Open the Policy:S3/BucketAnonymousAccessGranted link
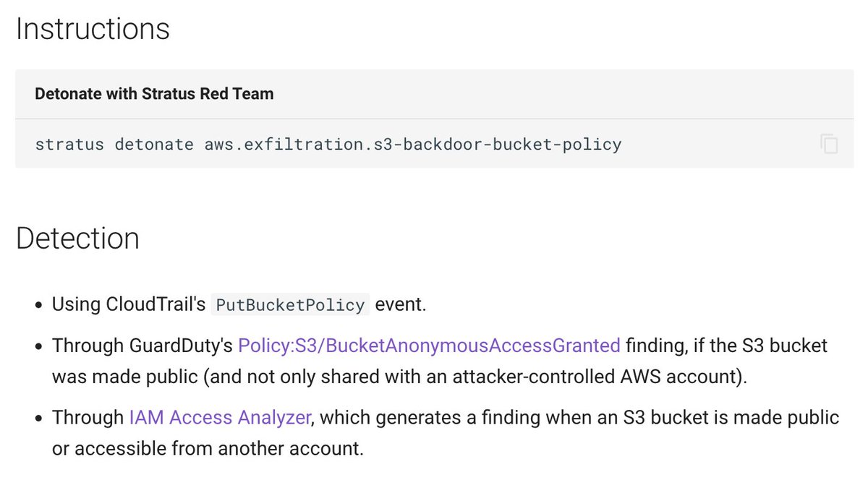This screenshot has height=480, width=868. pyautogui.click(x=429, y=346)
